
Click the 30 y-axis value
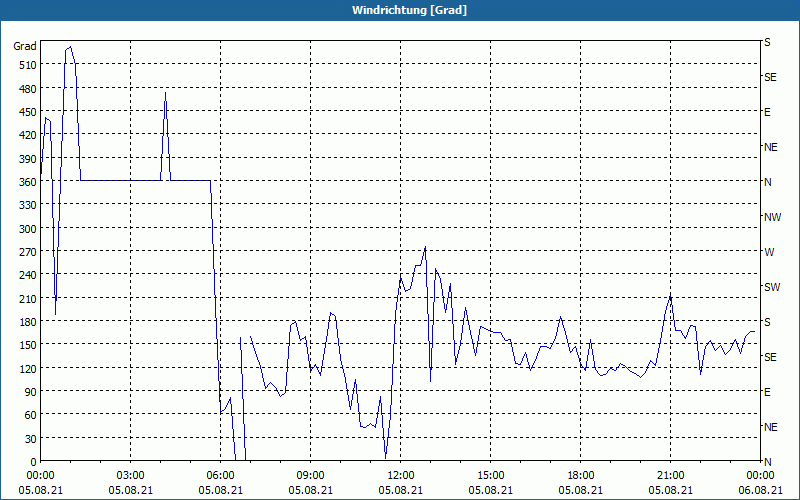point(31,439)
